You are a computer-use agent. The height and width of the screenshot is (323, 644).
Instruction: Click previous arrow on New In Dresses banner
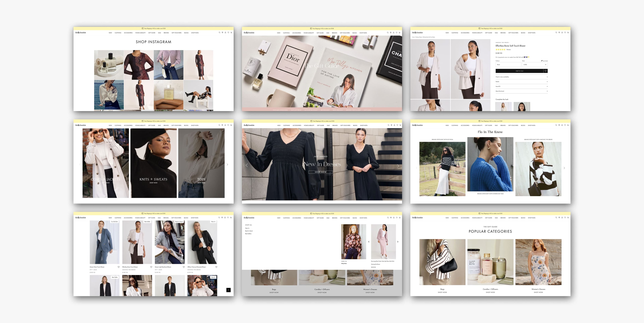[x=247, y=165]
